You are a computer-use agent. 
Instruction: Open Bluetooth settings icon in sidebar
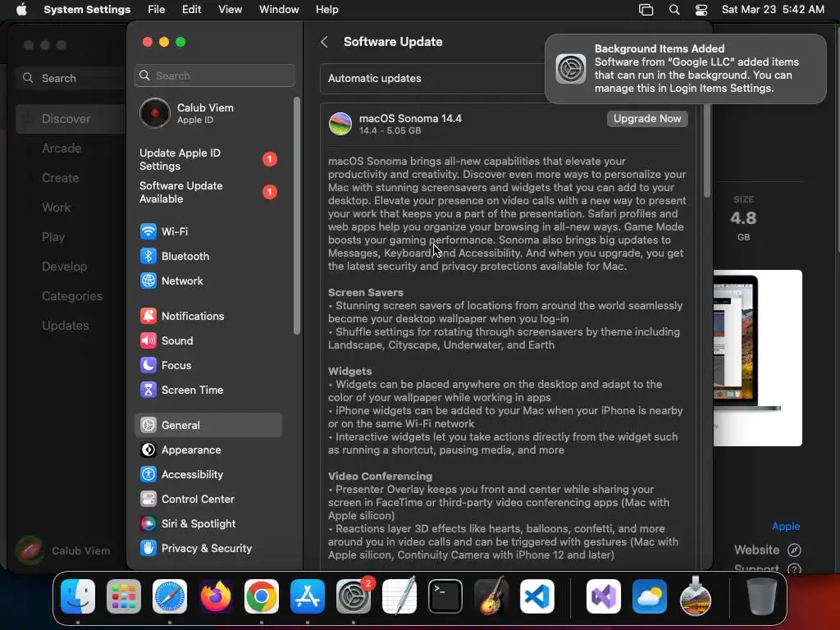click(x=148, y=256)
